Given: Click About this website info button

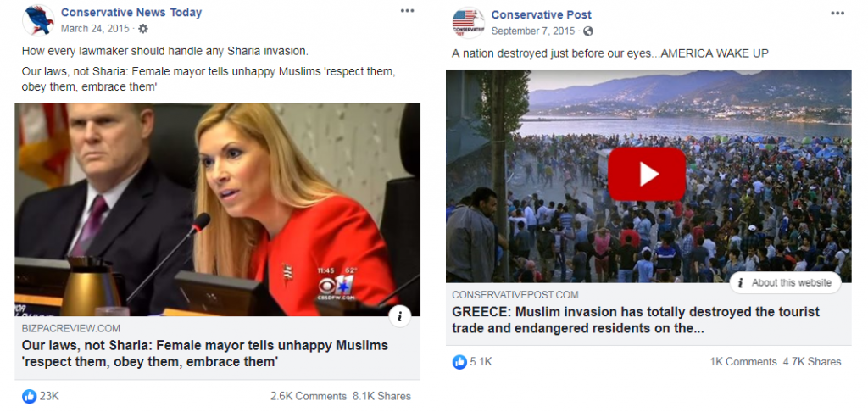Looking at the screenshot, I should click(785, 282).
